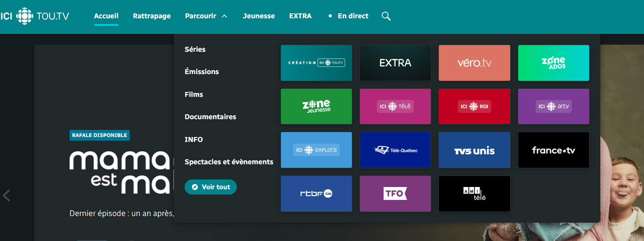
Task: Select the EXTRA nav item
Action: [300, 16]
